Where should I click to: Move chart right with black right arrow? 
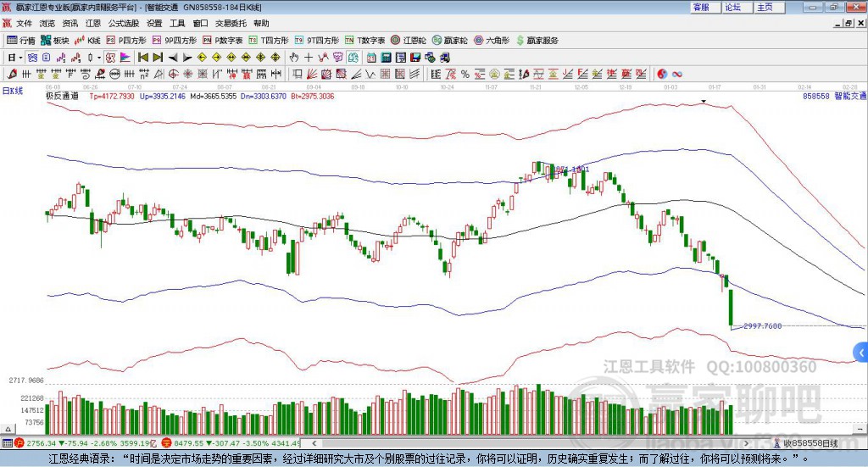(x=187, y=57)
